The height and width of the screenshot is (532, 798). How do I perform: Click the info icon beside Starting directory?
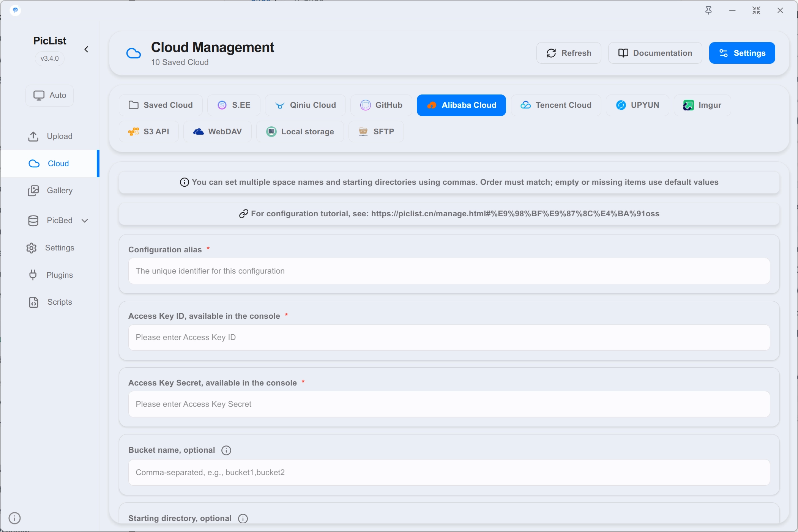243,519
